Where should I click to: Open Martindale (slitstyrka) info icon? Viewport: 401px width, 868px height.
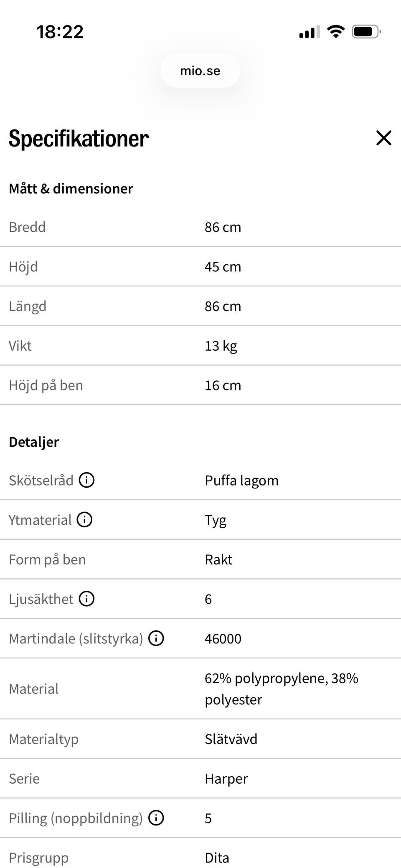tap(156, 638)
